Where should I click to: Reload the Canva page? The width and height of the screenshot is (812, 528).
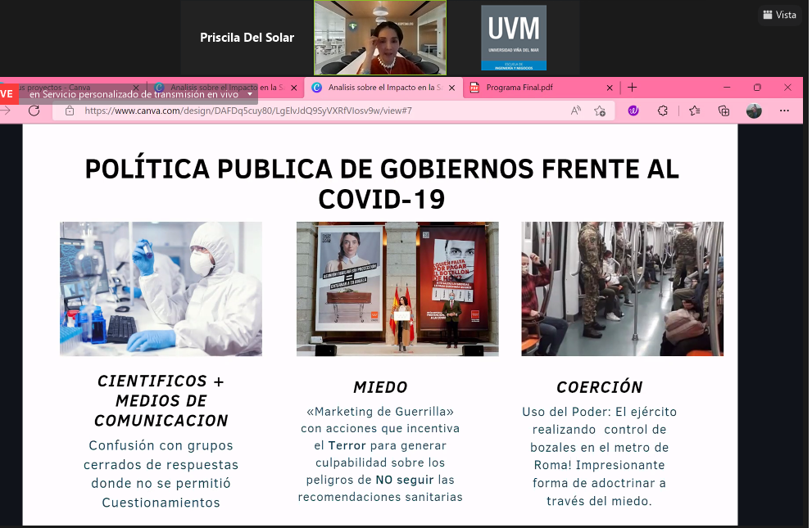point(34,111)
